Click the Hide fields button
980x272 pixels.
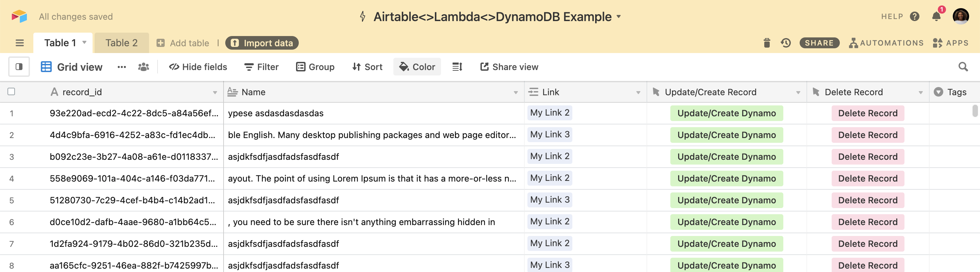pyautogui.click(x=198, y=67)
